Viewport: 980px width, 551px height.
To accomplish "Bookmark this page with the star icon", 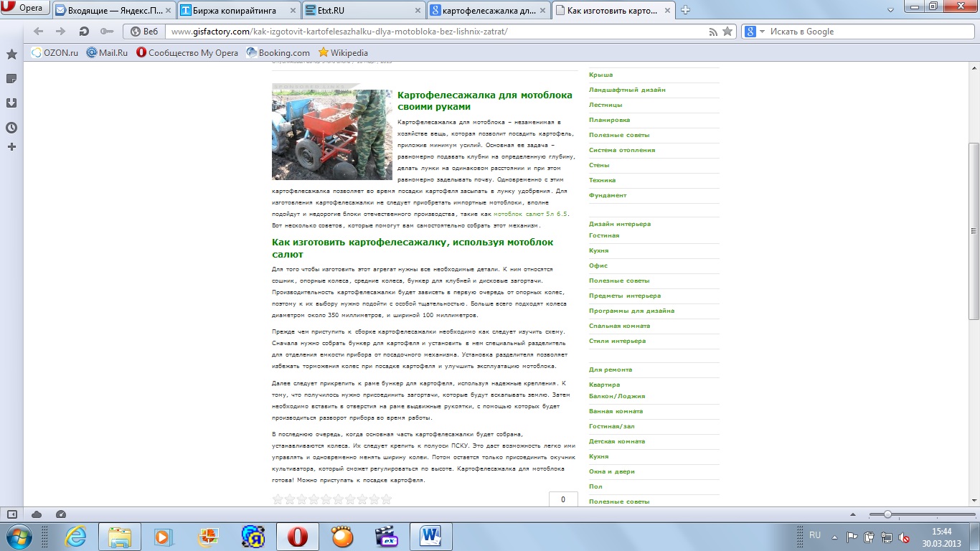I will point(727,32).
